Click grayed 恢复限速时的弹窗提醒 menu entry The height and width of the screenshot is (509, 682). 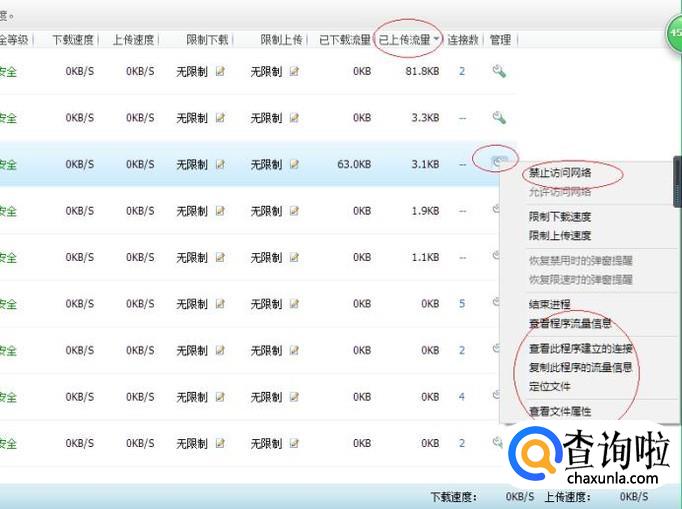pyautogui.click(x=581, y=279)
